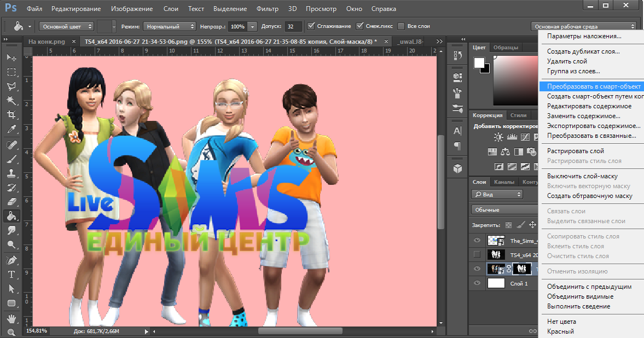Open the 3D panel cube icon
This screenshot has width=644, height=338.
[x=457, y=168]
